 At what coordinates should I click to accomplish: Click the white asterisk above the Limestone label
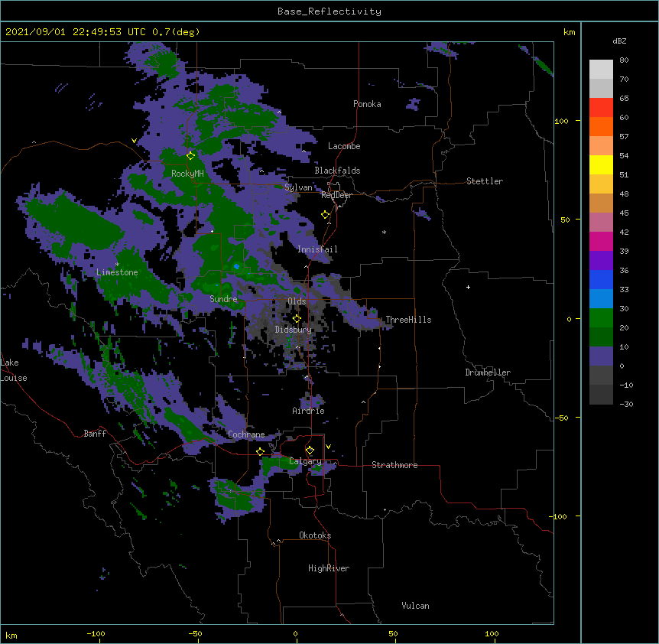click(x=117, y=265)
